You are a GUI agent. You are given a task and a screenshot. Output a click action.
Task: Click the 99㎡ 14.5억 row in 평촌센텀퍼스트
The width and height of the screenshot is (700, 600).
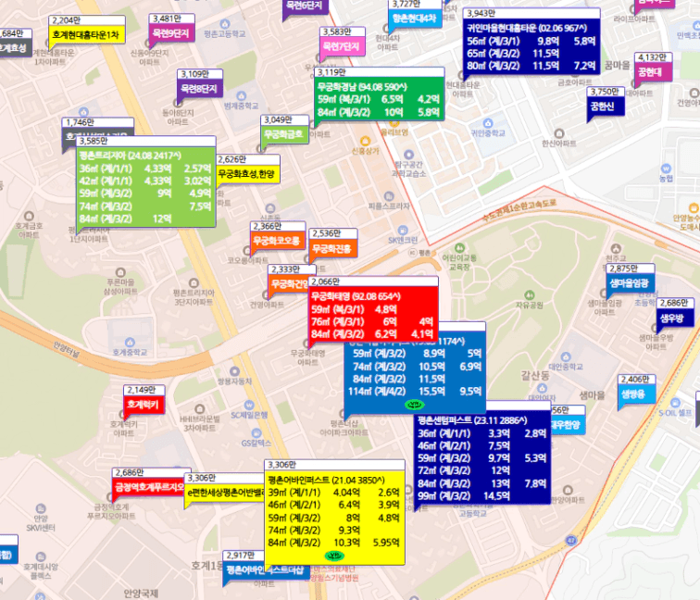482,495
